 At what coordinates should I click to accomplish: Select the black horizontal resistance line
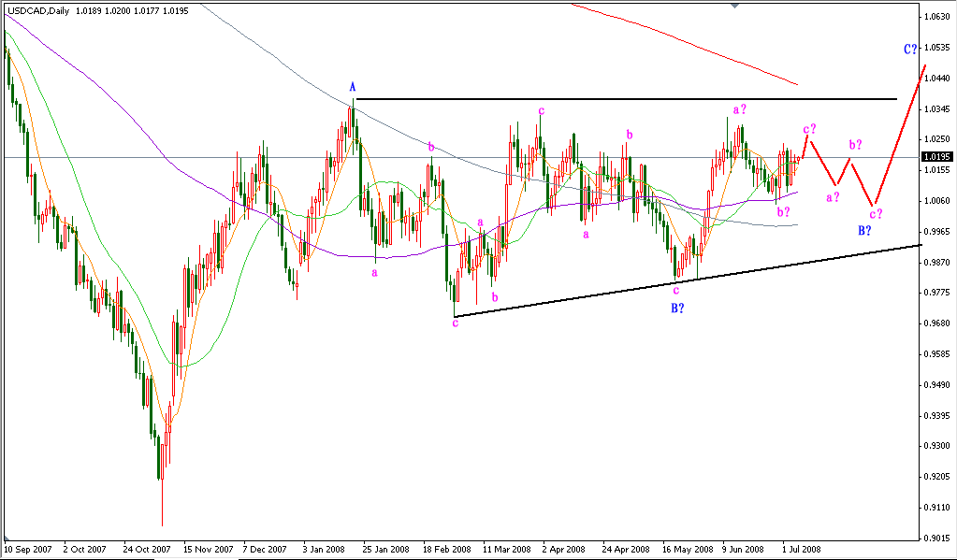pos(626,98)
